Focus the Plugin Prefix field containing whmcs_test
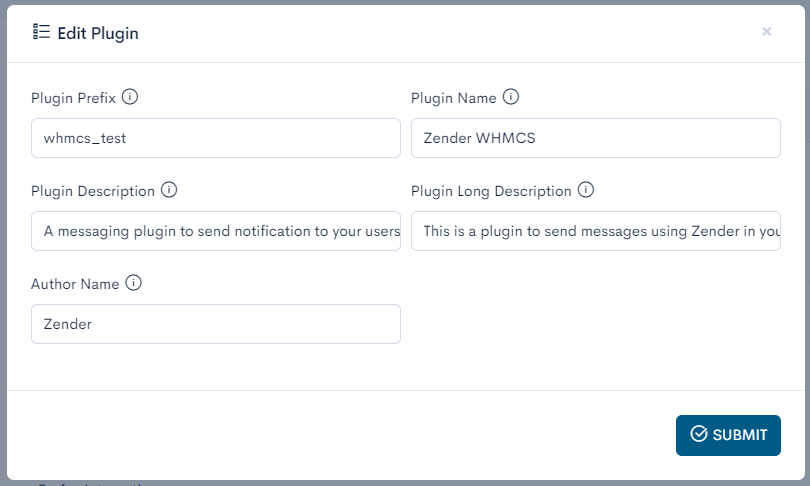 pos(216,139)
